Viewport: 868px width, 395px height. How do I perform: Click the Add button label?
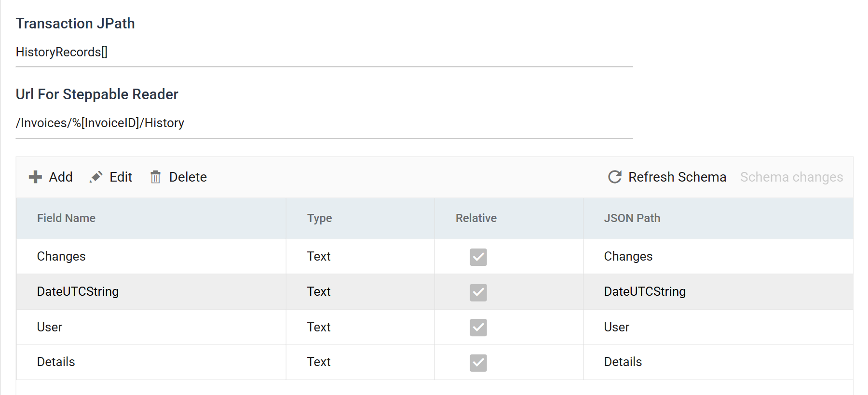61,177
